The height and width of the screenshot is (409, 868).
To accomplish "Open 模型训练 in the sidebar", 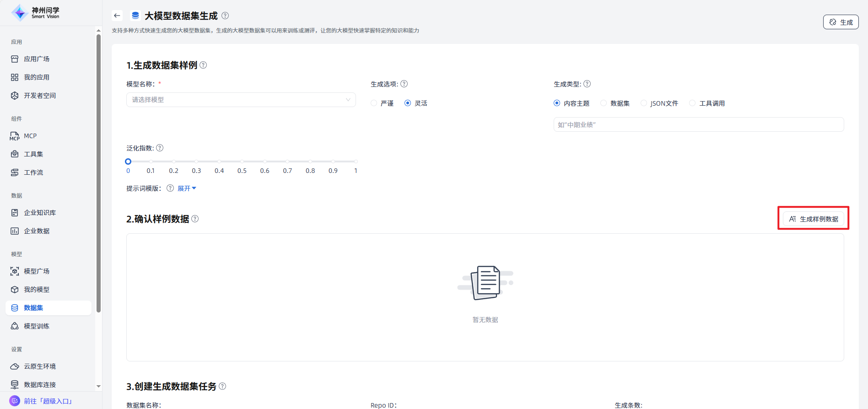I will [37, 326].
